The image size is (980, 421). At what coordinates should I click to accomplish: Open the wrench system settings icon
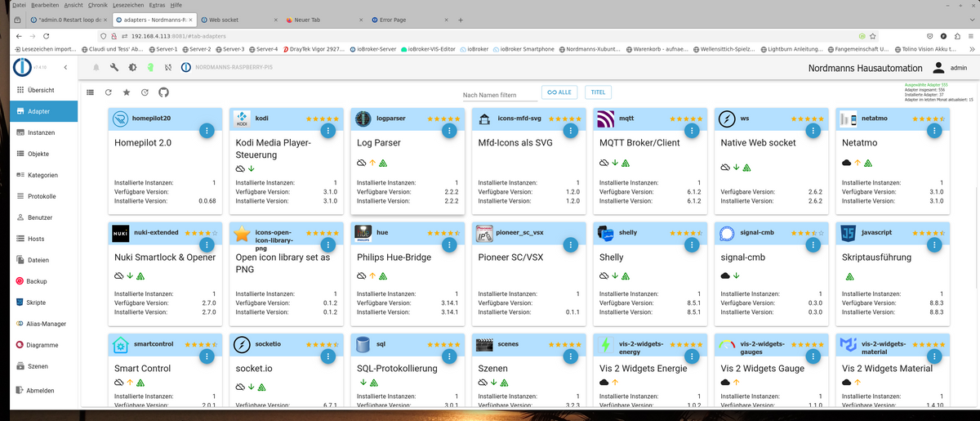click(x=114, y=68)
